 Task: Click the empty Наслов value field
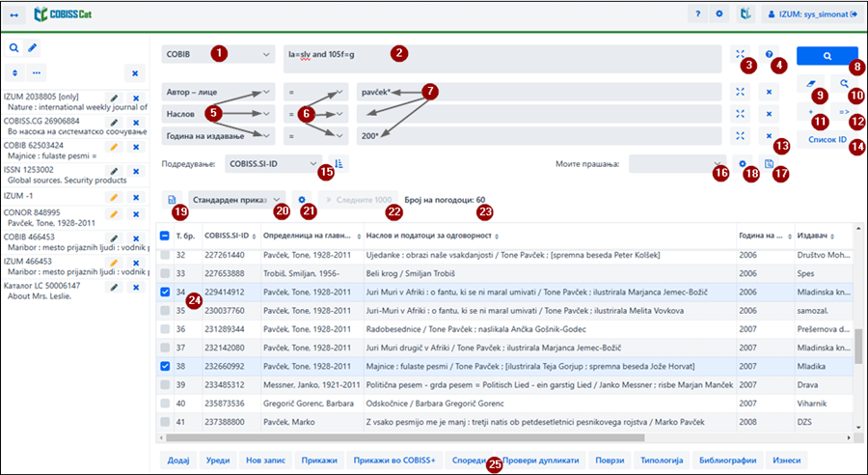tap(539, 114)
